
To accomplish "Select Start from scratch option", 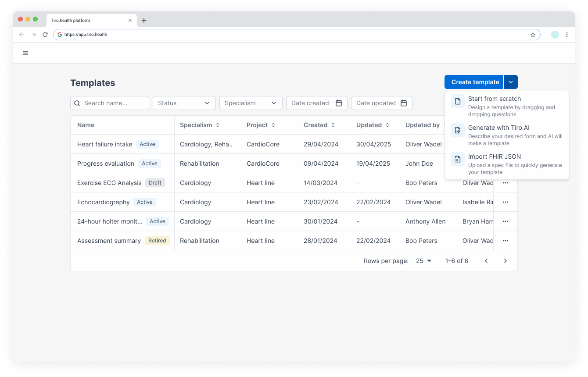I will click(x=507, y=106).
